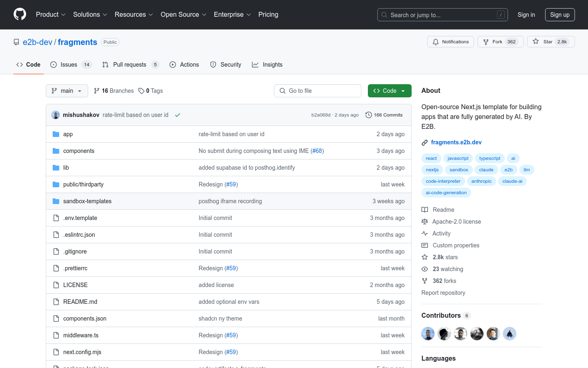Screen dimensions: 588x368
Task: Click the anthropic topic tag
Action: [481, 181]
